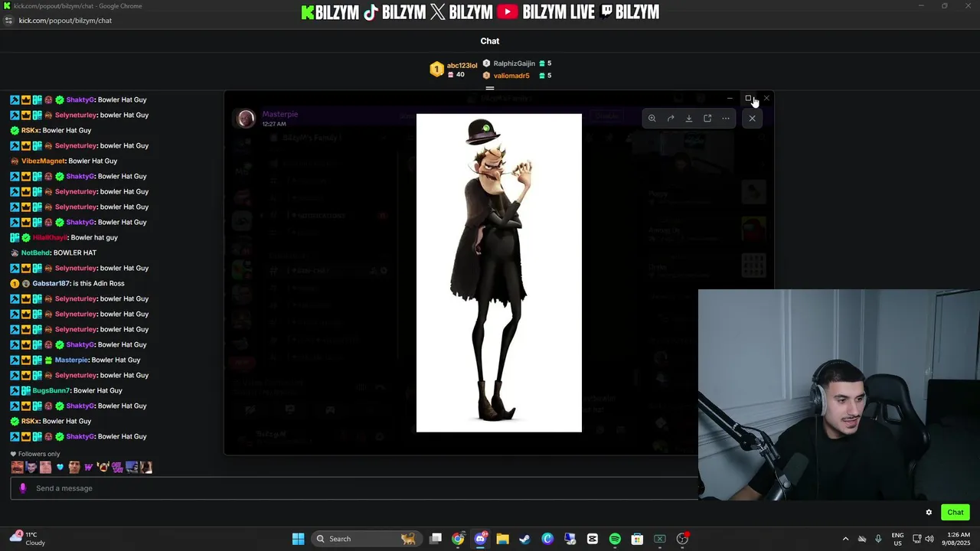Click Chrome site info icon beside URL

(x=8, y=21)
